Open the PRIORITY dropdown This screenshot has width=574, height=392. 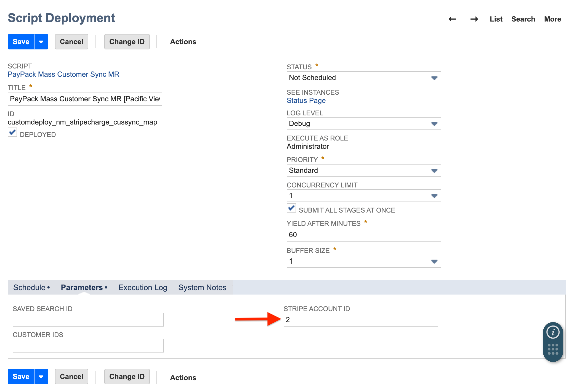(434, 170)
